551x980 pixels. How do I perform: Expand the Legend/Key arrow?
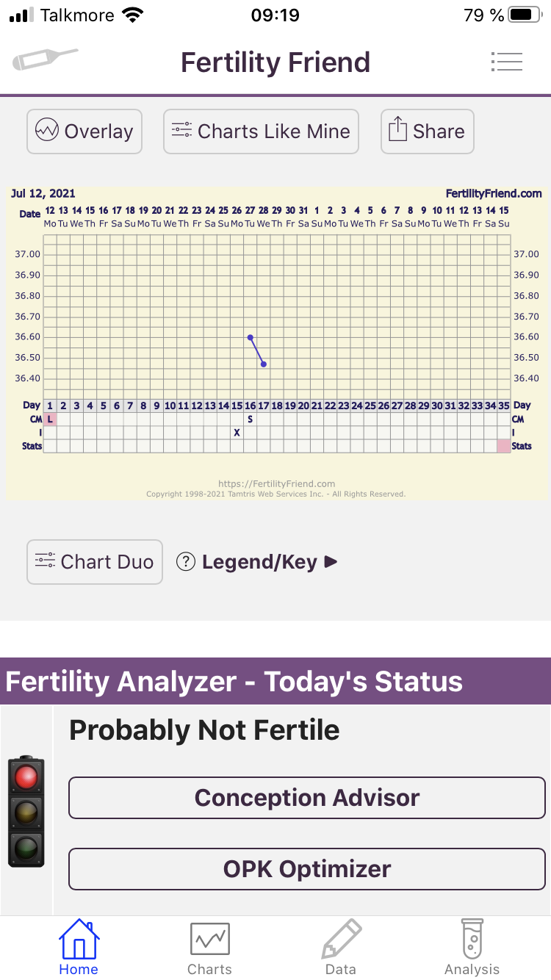pyautogui.click(x=331, y=562)
